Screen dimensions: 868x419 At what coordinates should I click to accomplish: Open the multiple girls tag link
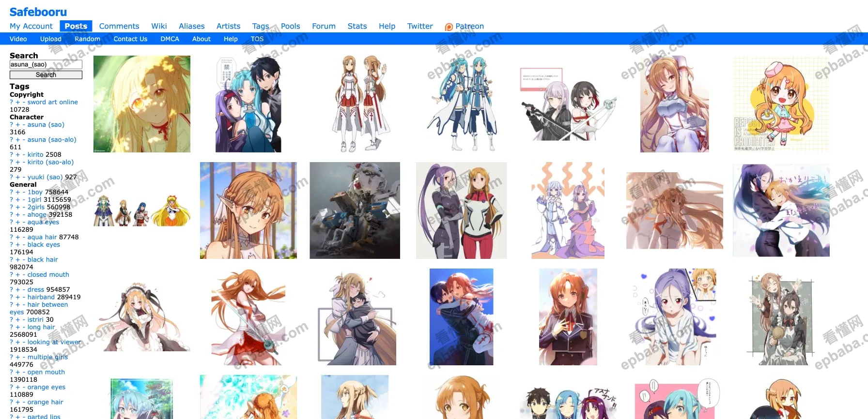click(47, 357)
